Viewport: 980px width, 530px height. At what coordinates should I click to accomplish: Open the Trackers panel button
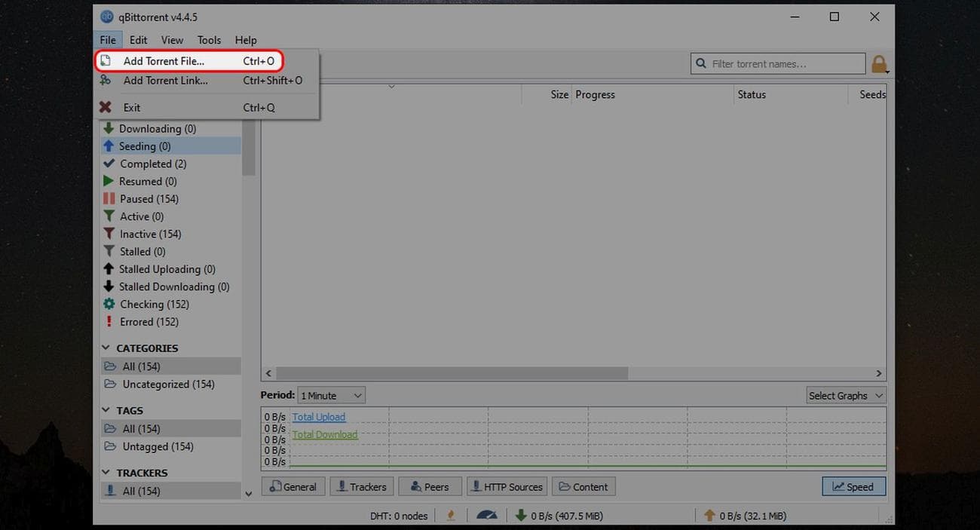click(361, 486)
